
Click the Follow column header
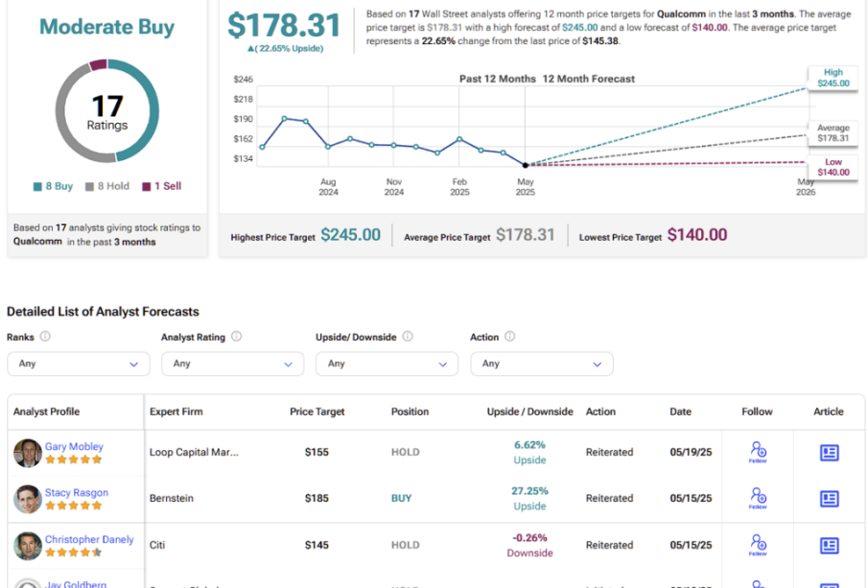757,412
